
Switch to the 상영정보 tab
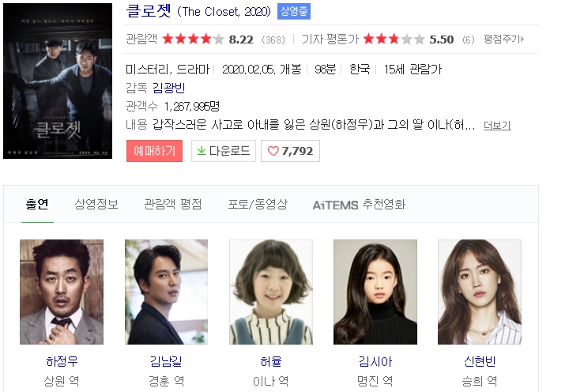tap(96, 205)
